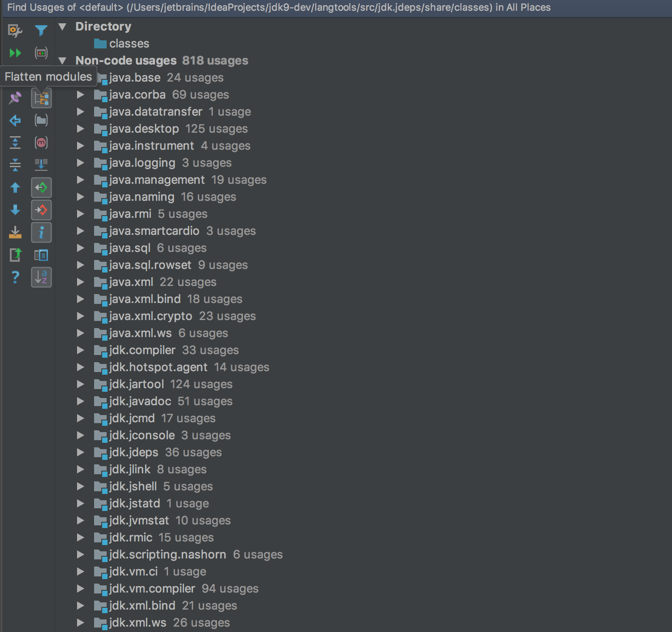Export usages to text file icon
This screenshot has height=632, width=672.
(x=15, y=232)
